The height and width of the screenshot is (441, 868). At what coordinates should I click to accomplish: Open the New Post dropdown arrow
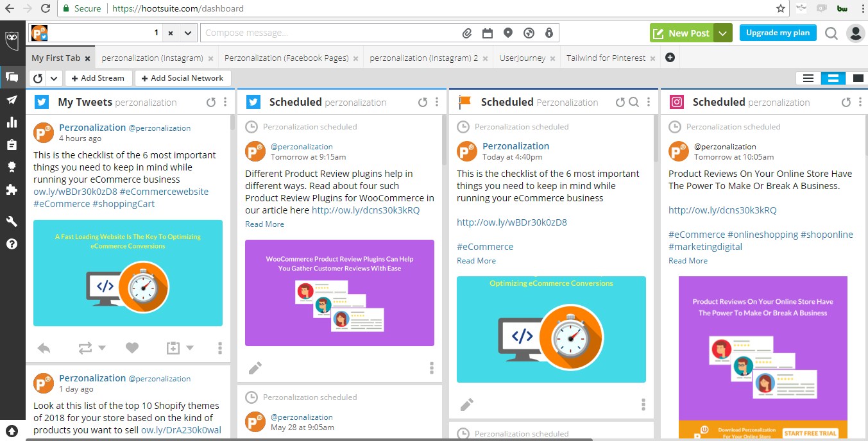tap(723, 33)
